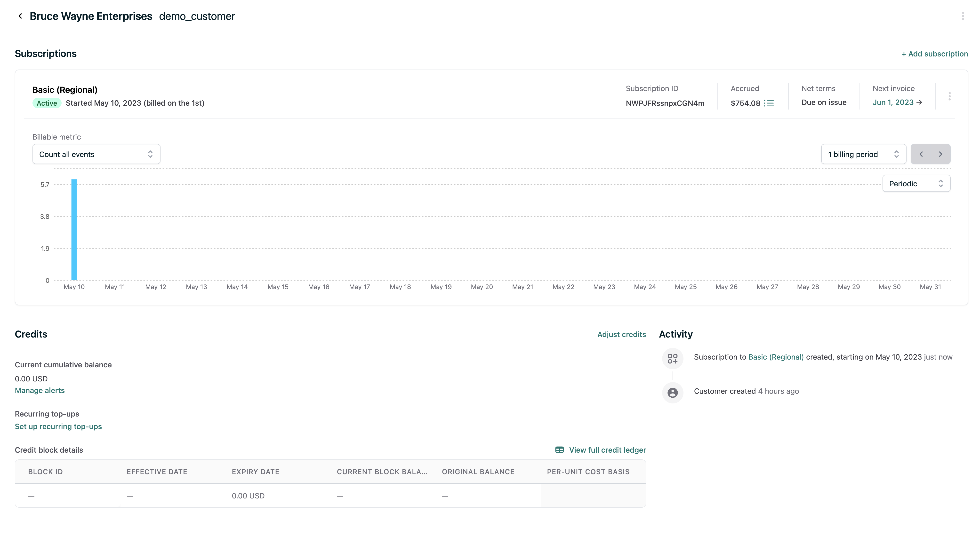Click the Active status badge
Viewport: 980px width, 551px height.
point(47,103)
